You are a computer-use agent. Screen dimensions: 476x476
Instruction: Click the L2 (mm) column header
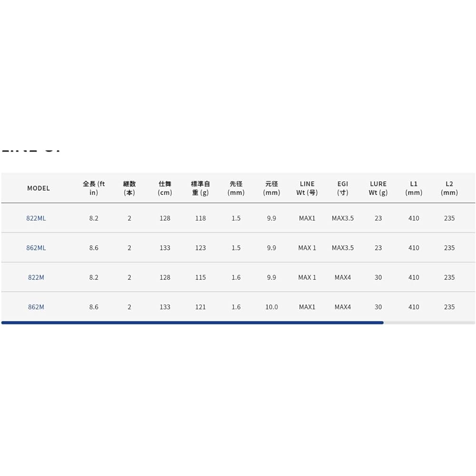pyautogui.click(x=449, y=188)
